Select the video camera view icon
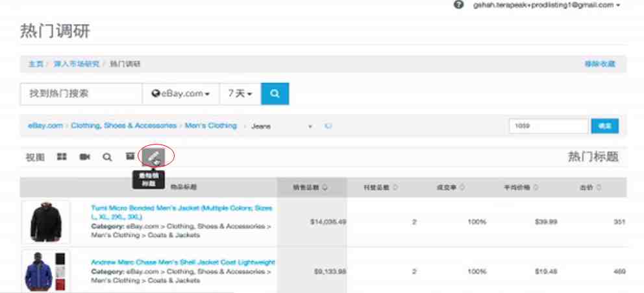This screenshot has width=644, height=293. tap(84, 157)
